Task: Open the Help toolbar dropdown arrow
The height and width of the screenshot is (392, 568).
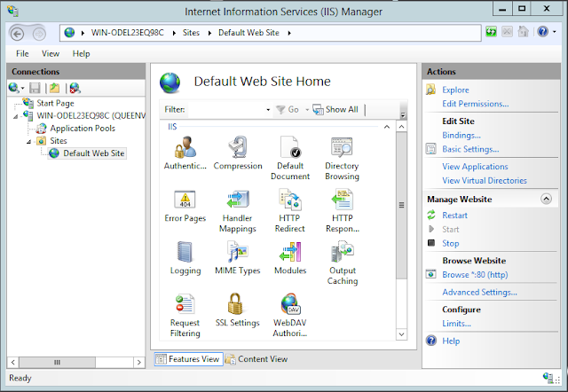Action: [554, 32]
